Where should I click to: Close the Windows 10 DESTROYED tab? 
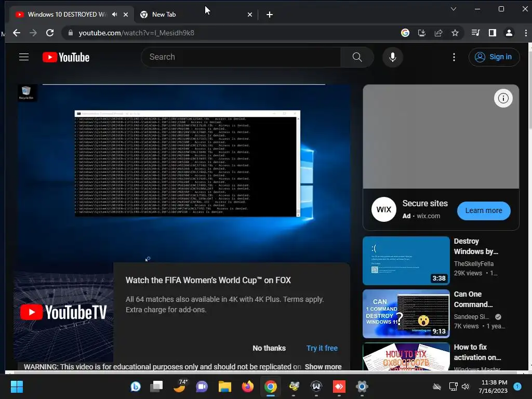(126, 15)
